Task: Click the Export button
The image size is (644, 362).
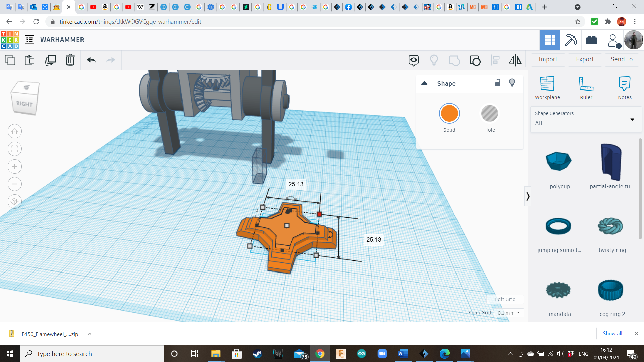Action: click(x=585, y=59)
